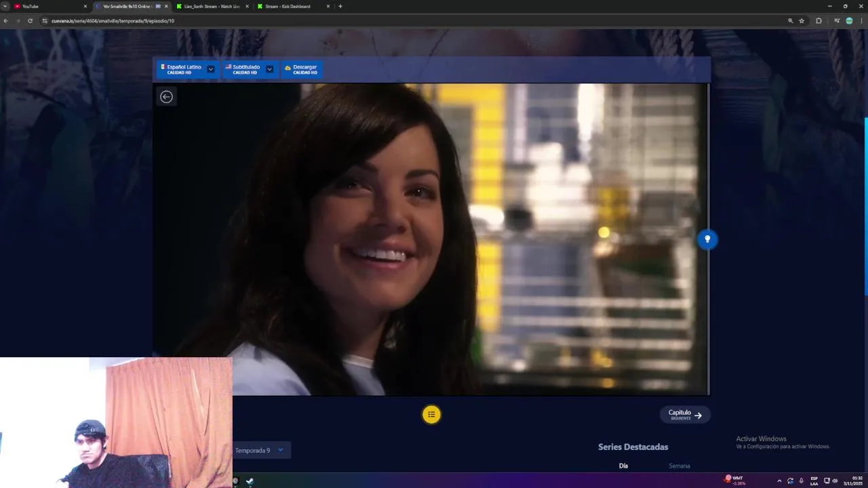The height and width of the screenshot is (488, 868).
Task: Close the YouTube tab
Action: click(x=85, y=6)
